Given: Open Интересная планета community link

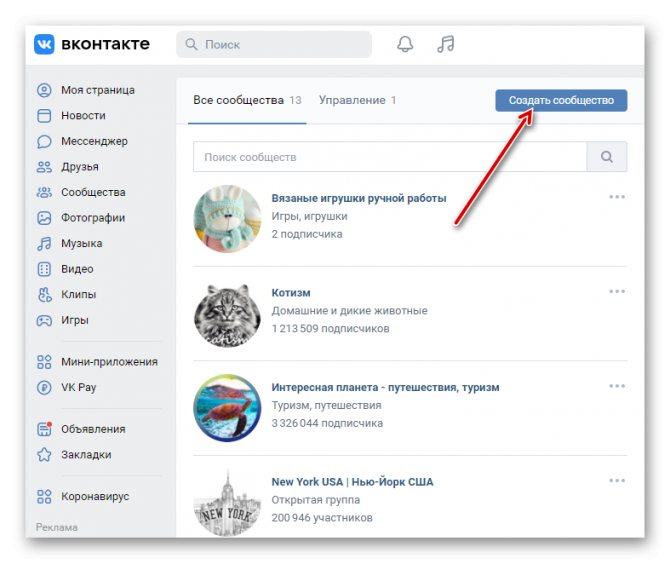Looking at the screenshot, I should point(385,388).
